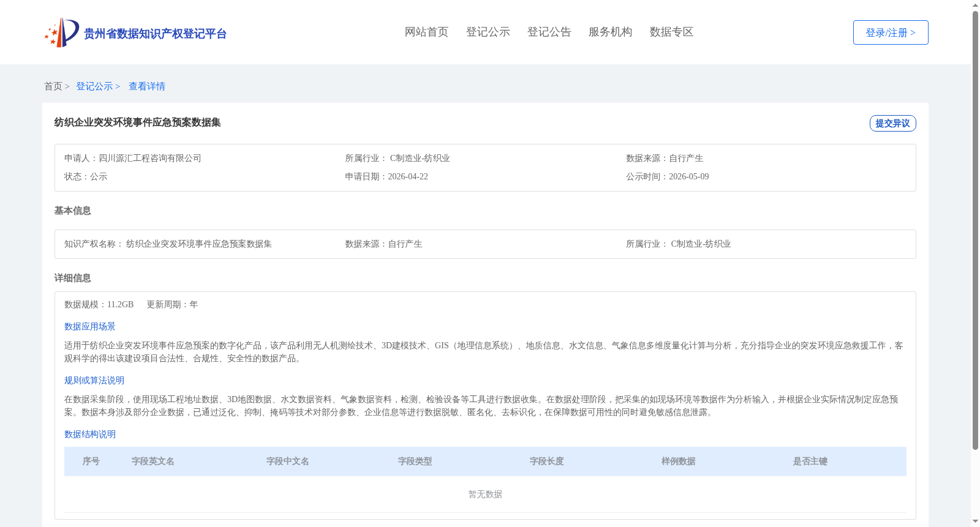Open the 数据专区 navigation item
980x527 pixels.
[671, 32]
